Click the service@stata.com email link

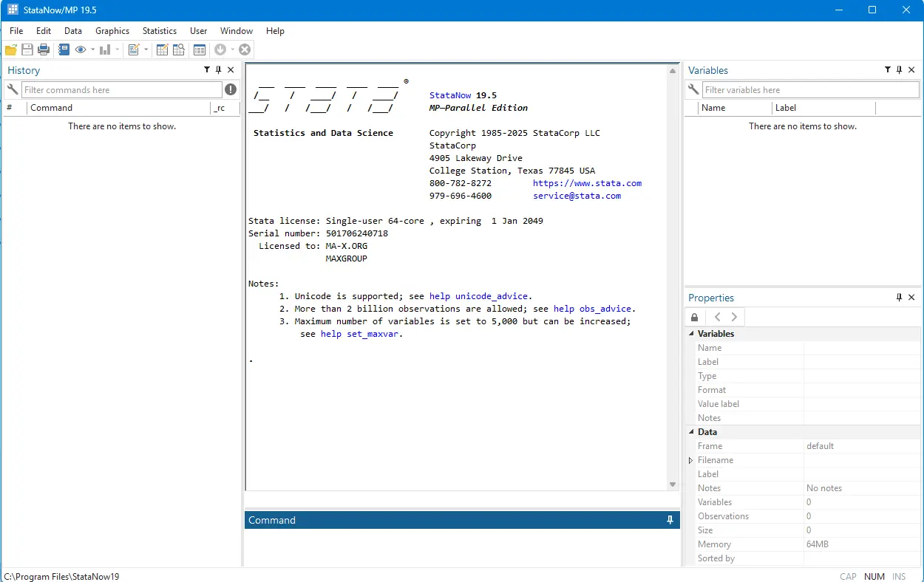(577, 196)
